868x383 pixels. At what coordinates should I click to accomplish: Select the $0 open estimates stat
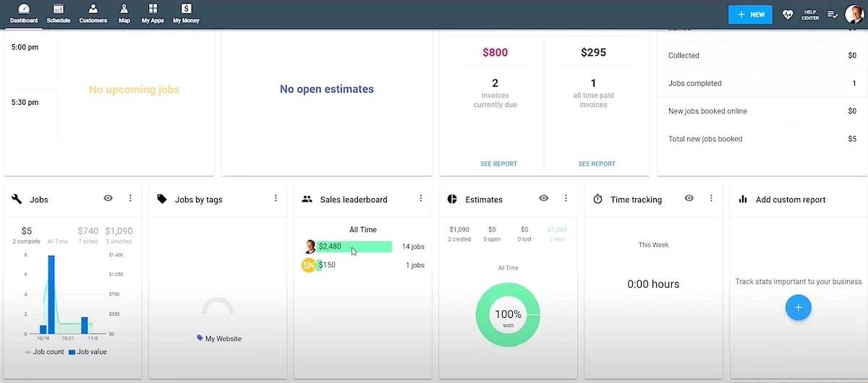coord(492,233)
